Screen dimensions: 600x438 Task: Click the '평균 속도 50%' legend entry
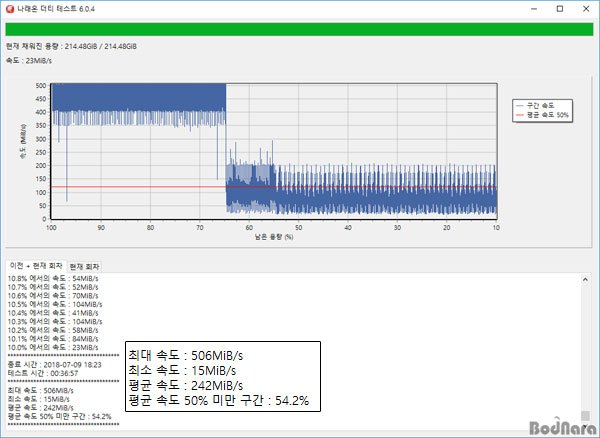(x=542, y=115)
